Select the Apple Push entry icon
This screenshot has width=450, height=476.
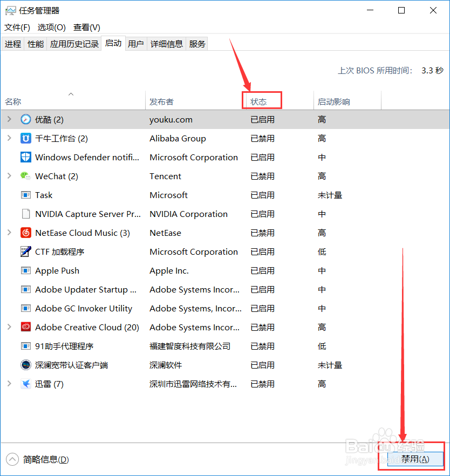pyautogui.click(x=25, y=270)
